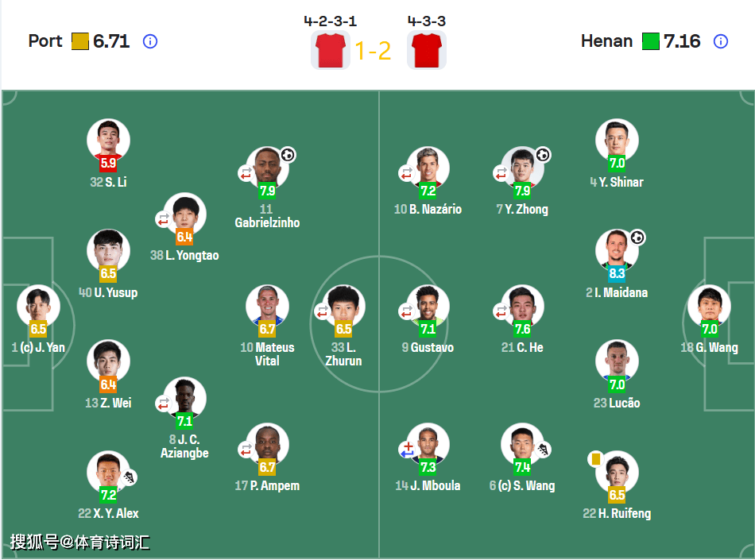Click I. Maidana's 8.3 rating badge

617,273
